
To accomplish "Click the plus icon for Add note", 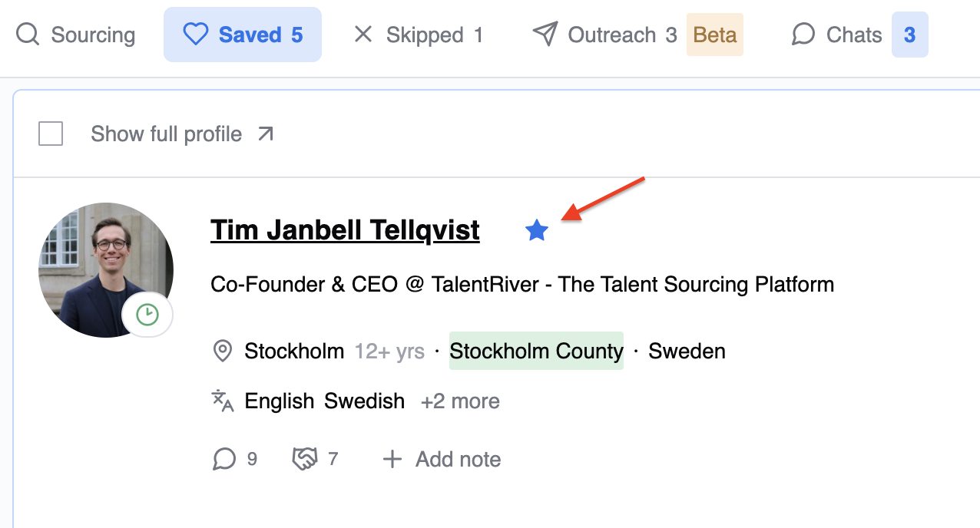I will coord(392,459).
